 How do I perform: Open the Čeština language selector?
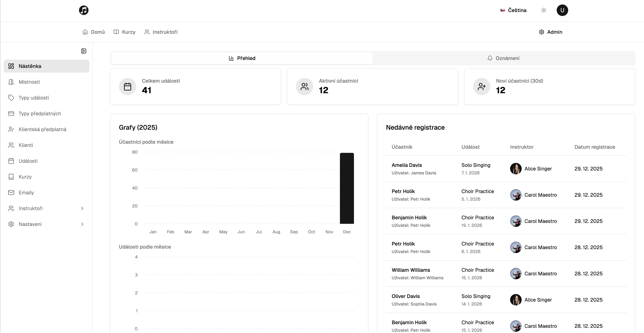coord(514,10)
